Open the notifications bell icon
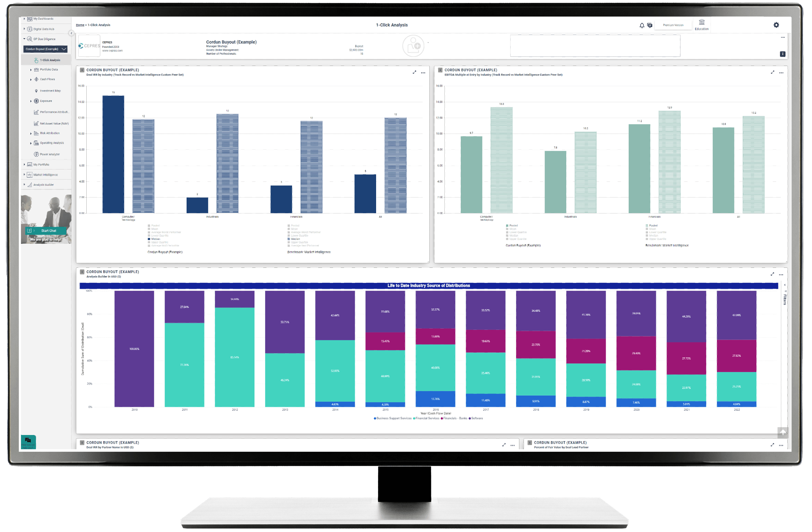Image resolution: width=812 pixels, height=532 pixels. (642, 25)
